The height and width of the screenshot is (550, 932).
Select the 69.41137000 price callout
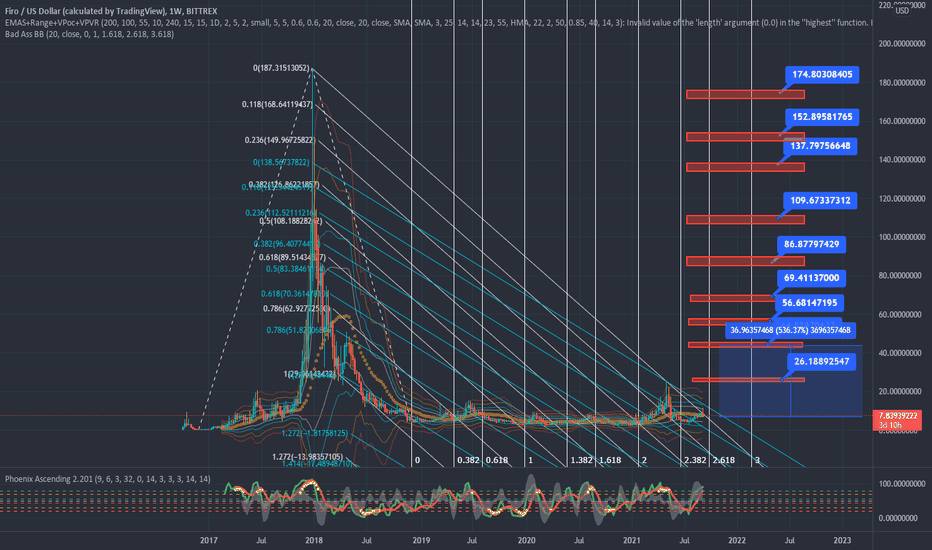point(811,278)
